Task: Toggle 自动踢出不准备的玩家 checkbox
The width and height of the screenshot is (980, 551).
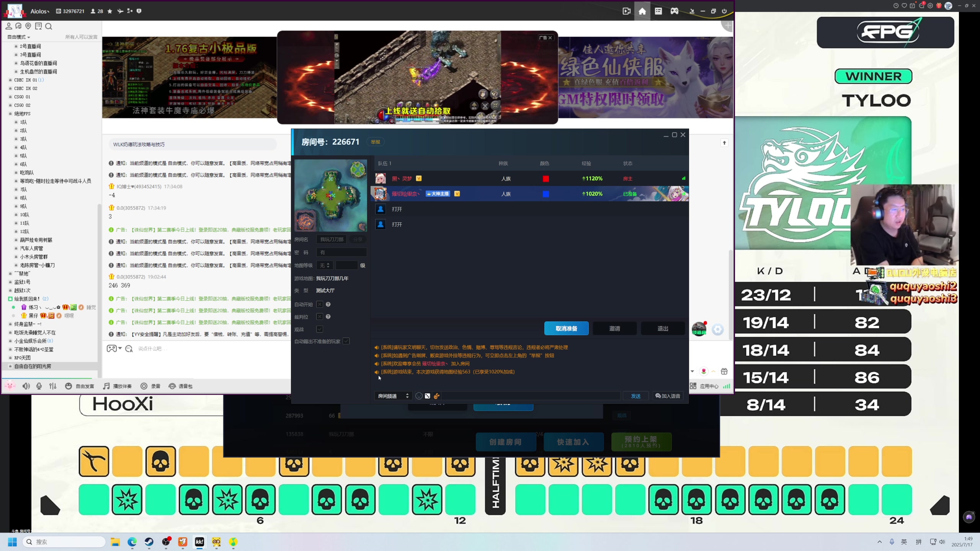Action: point(346,341)
